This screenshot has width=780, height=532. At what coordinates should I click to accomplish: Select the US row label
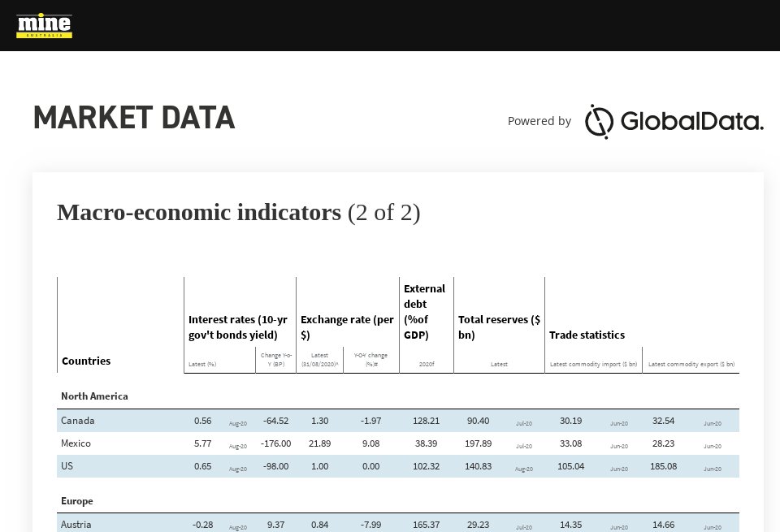pyautogui.click(x=67, y=466)
